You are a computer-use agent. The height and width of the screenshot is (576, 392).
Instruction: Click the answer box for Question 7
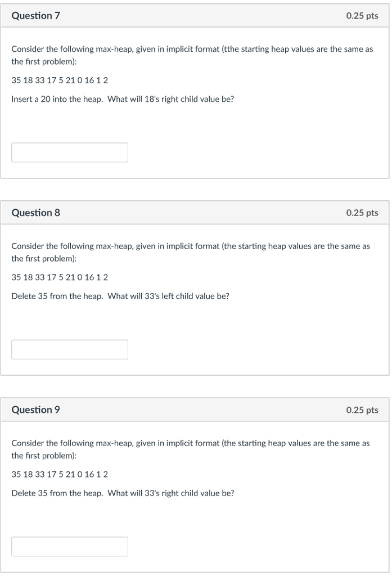tap(69, 152)
